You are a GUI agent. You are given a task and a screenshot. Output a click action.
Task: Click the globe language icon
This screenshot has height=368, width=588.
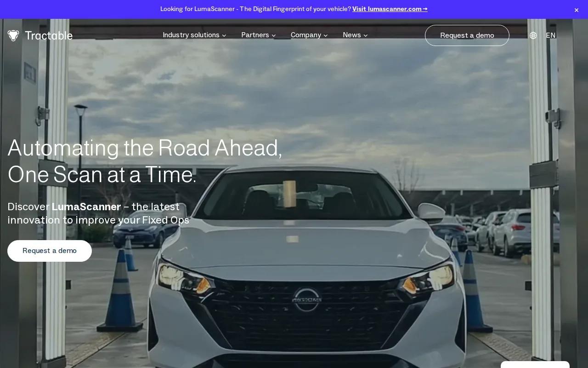pos(533,35)
